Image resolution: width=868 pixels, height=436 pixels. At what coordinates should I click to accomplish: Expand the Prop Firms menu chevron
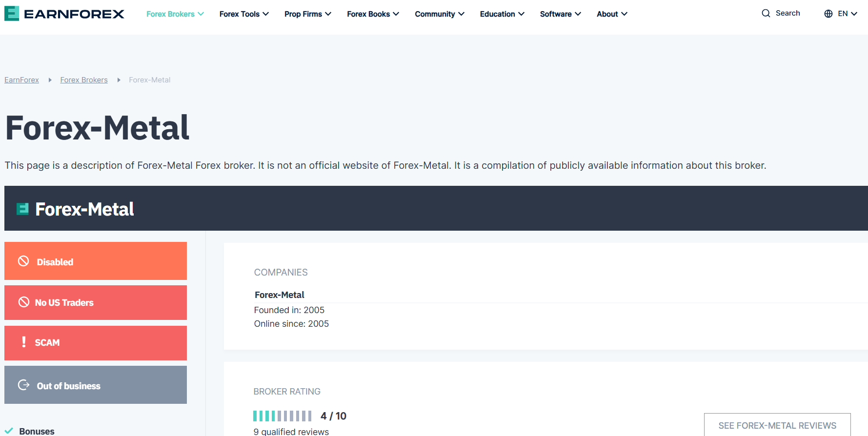pos(328,14)
